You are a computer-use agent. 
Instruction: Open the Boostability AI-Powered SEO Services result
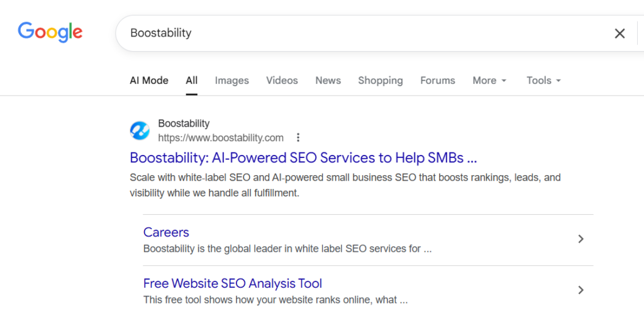point(303,157)
